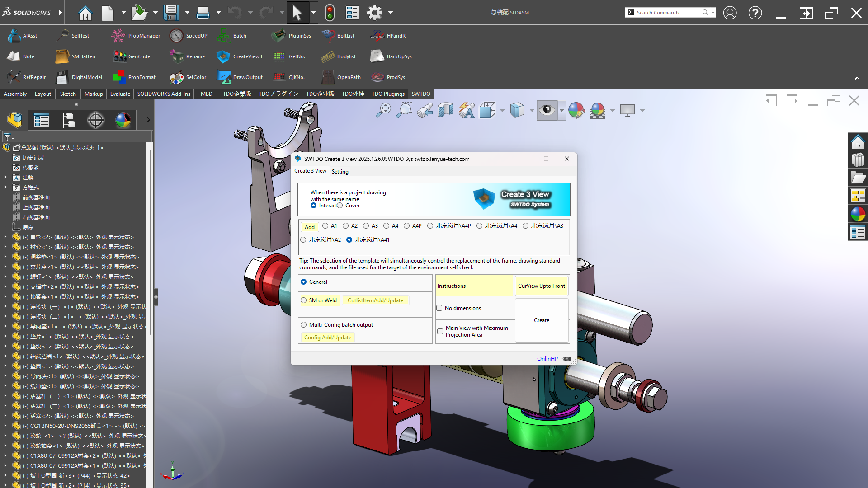Expand the 注解 tree node
The image size is (868, 488).
pyautogui.click(x=5, y=178)
